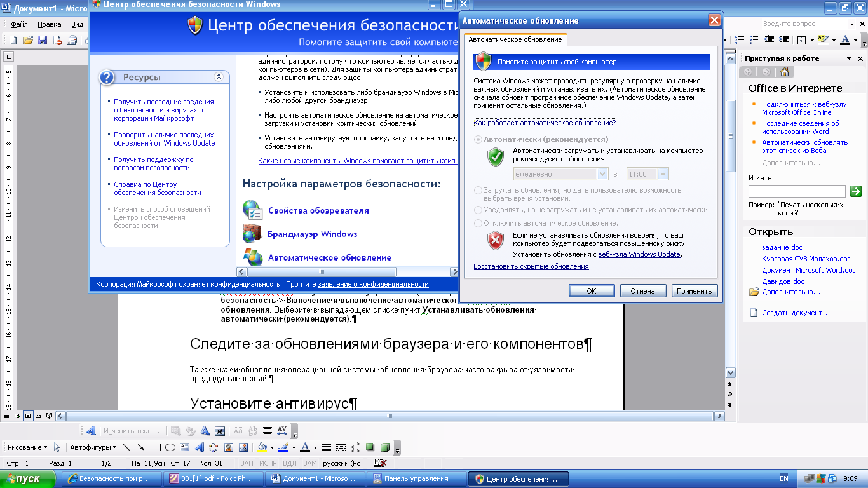Insert a diagram or organization chart
This screenshot has width=868, height=488.
(x=214, y=447)
